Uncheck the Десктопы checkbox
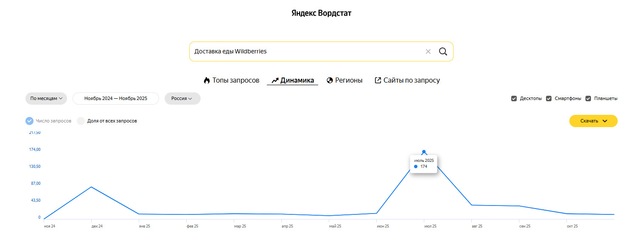The image size is (644, 236). [x=514, y=99]
